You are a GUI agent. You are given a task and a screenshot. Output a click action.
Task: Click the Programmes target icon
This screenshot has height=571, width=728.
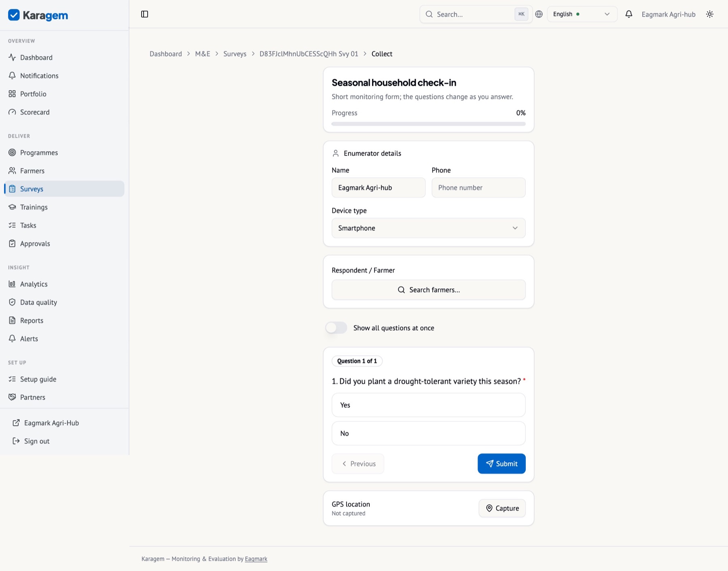click(12, 153)
